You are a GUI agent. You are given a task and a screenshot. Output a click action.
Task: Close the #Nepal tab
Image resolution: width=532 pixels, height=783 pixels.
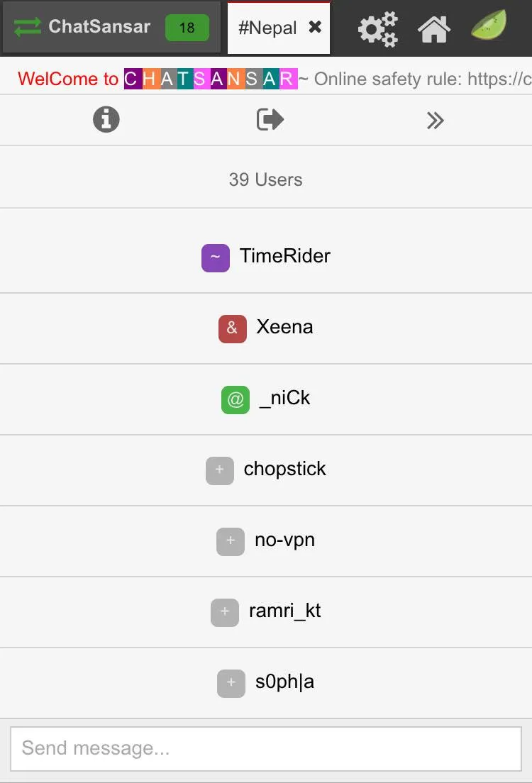[x=315, y=27]
